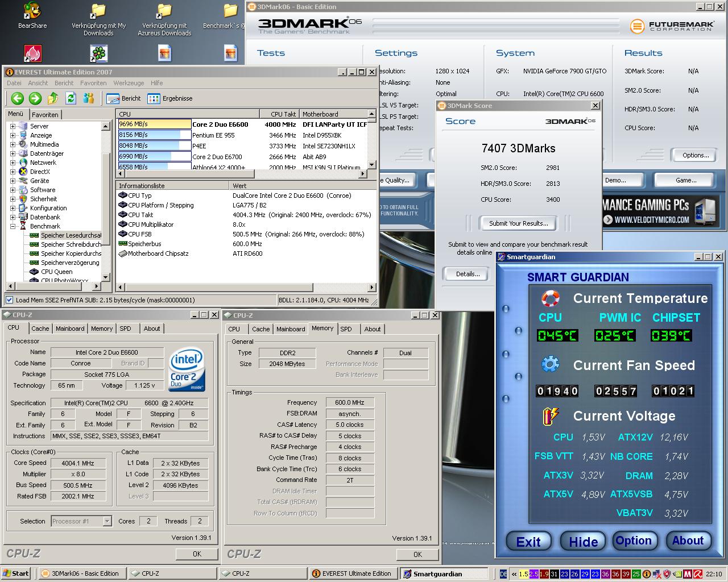Click the About button in Smartguardian
Viewport: 728px width, 582px height.
[x=688, y=541]
